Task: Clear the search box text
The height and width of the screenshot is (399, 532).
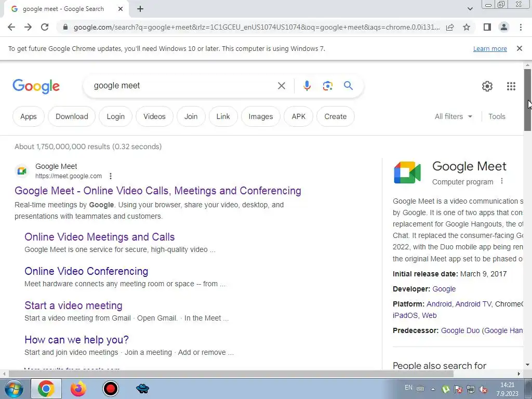Action: click(x=282, y=86)
